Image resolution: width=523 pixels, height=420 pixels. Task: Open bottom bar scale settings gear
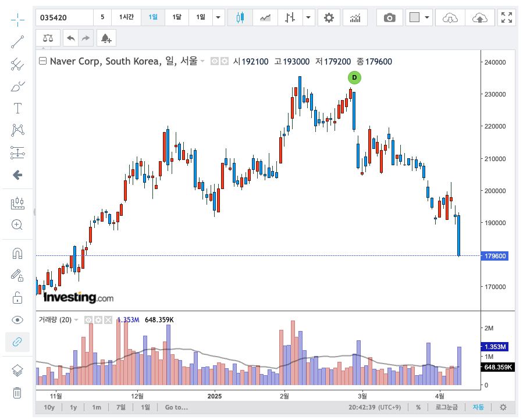click(503, 407)
